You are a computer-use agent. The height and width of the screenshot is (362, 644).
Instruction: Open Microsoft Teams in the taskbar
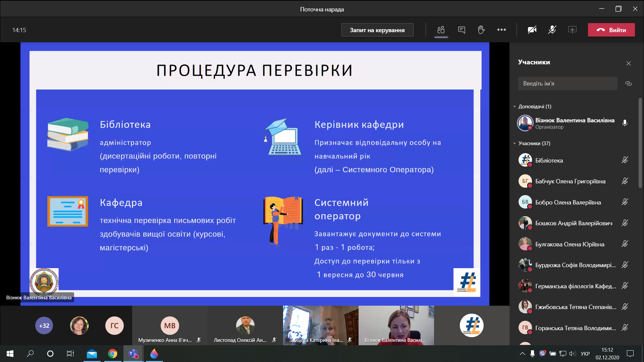[x=133, y=354]
